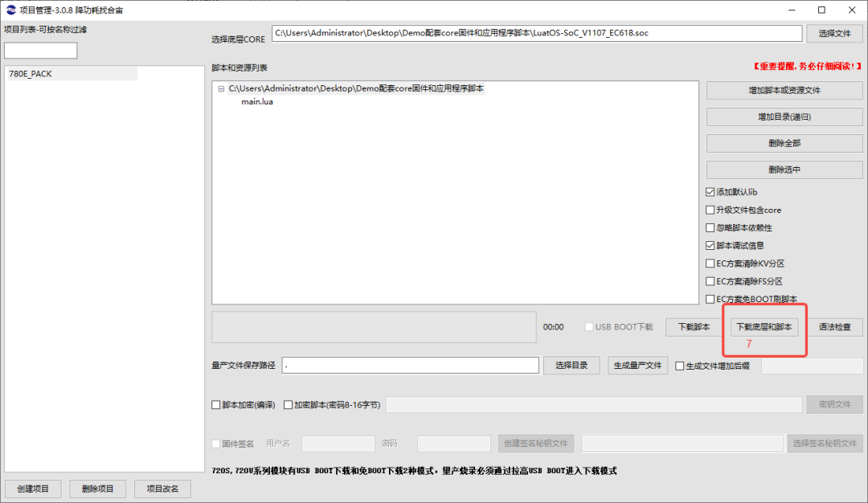Enable 升级文件包含core checkbox
Viewport: 868px width, 503px height.
[x=710, y=210]
